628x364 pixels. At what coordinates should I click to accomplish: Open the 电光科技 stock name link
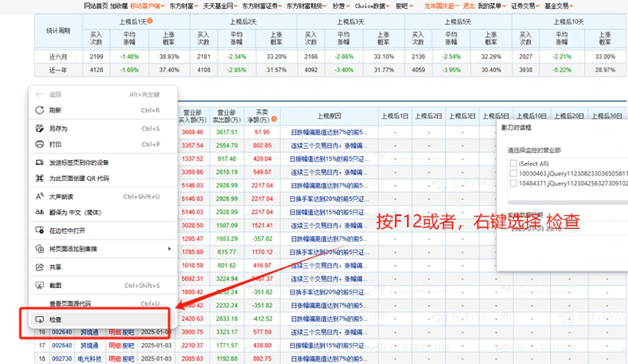(x=89, y=359)
